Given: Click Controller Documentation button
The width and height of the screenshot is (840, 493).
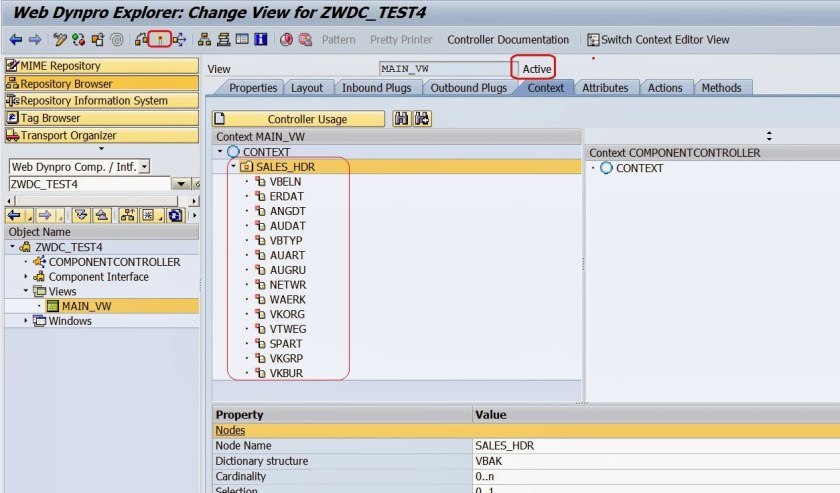Looking at the screenshot, I should pos(508,40).
